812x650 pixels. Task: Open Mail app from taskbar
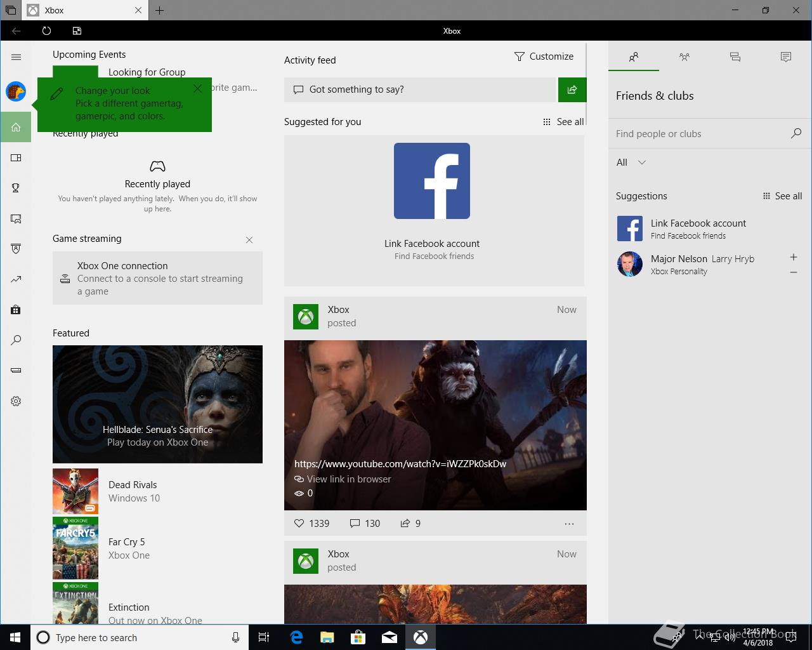tap(390, 637)
